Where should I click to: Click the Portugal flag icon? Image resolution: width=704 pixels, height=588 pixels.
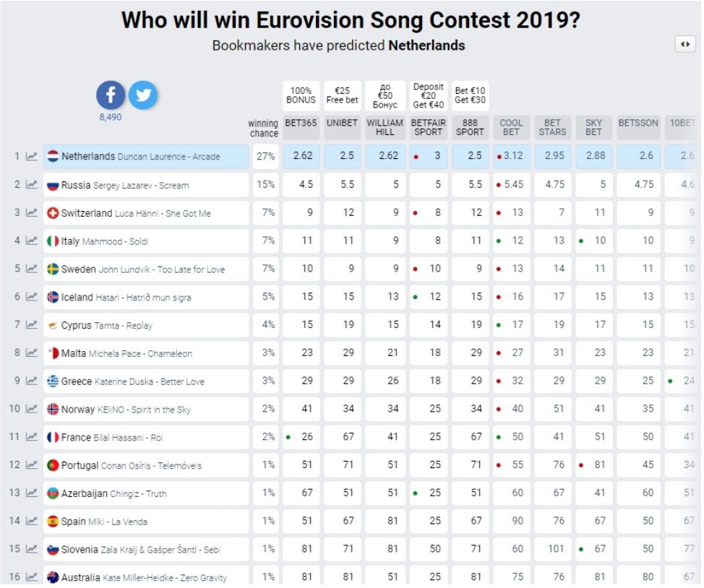click(x=52, y=465)
